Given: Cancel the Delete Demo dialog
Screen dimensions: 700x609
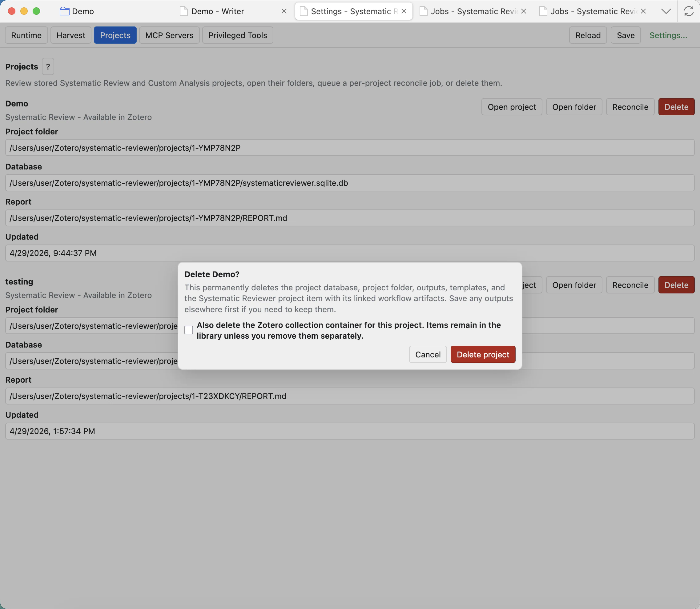Looking at the screenshot, I should pos(428,354).
